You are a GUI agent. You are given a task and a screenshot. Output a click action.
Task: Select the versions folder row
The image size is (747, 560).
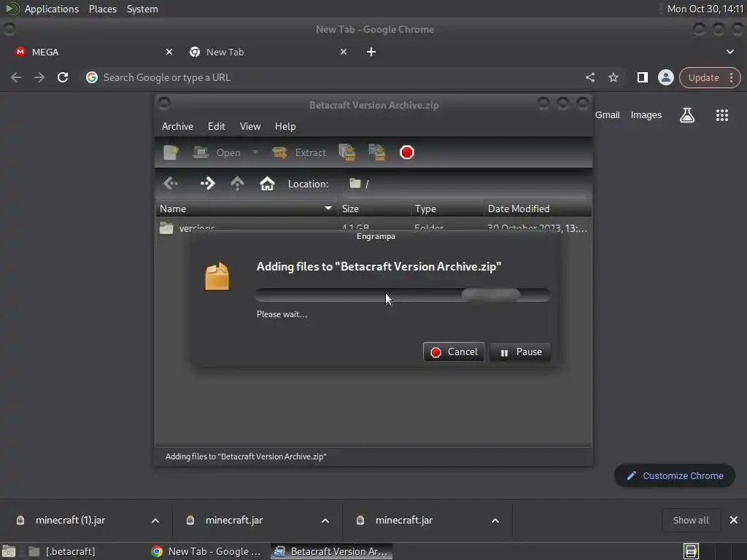pyautogui.click(x=373, y=228)
